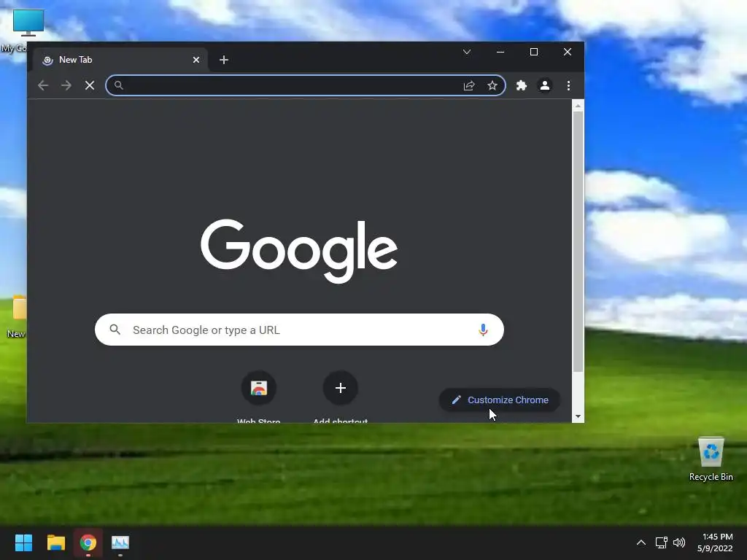Select the Recycle Bin desktop icon
The height and width of the screenshot is (560, 747).
tap(711, 459)
